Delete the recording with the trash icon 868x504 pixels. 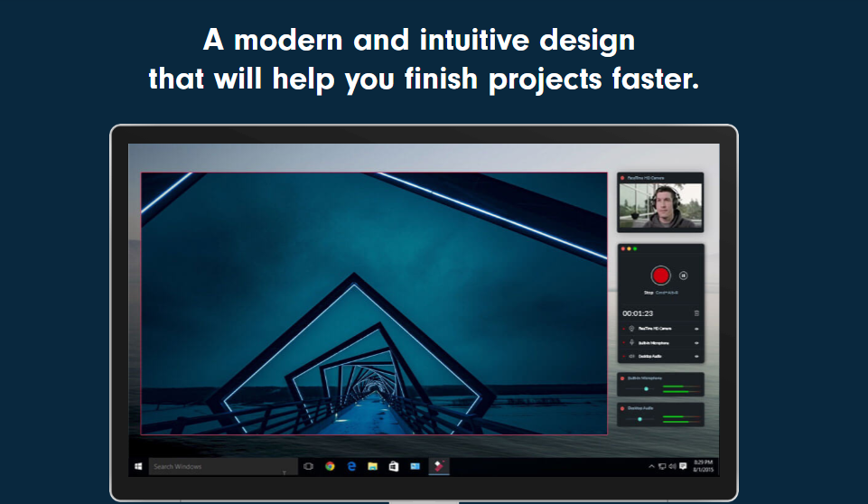[696, 313]
